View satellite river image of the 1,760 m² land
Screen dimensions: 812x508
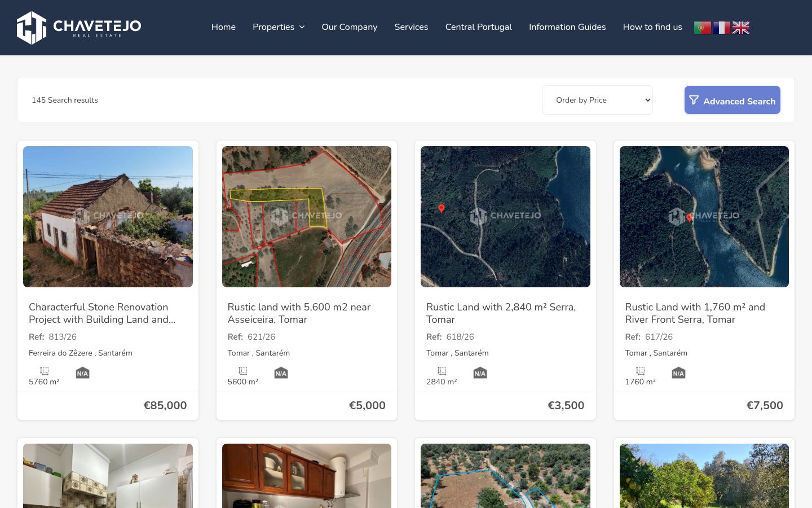click(x=704, y=217)
